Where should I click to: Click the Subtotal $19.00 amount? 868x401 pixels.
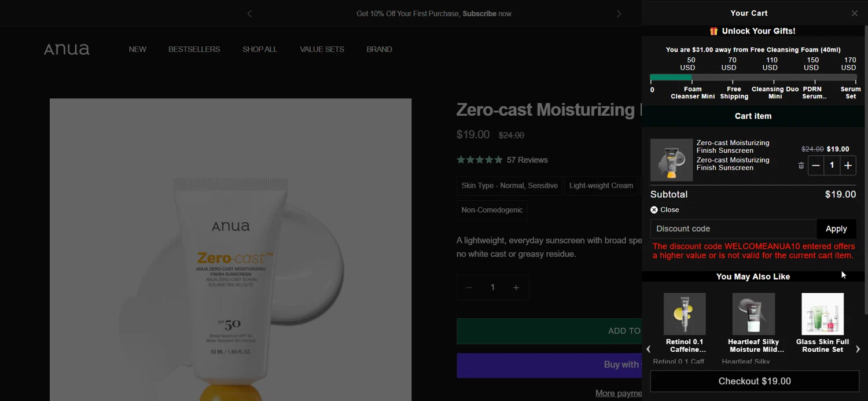pyautogui.click(x=840, y=194)
